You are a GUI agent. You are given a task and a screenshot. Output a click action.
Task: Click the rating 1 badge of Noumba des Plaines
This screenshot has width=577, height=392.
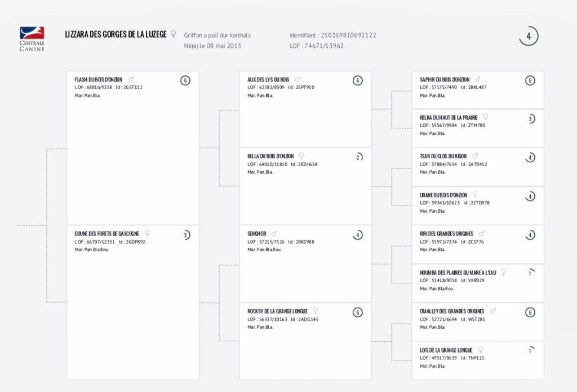[x=530, y=274]
